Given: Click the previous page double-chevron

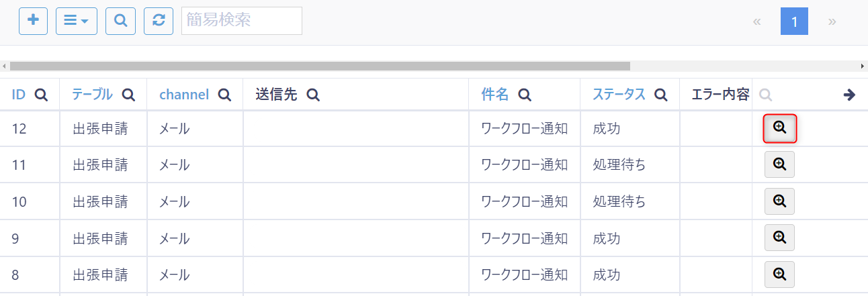Looking at the screenshot, I should click(x=757, y=21).
